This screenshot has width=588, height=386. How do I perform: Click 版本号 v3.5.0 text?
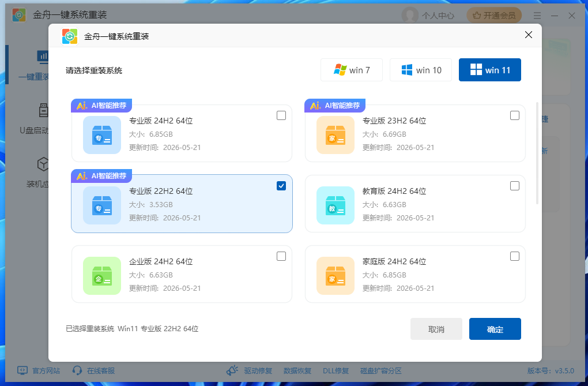click(x=551, y=370)
